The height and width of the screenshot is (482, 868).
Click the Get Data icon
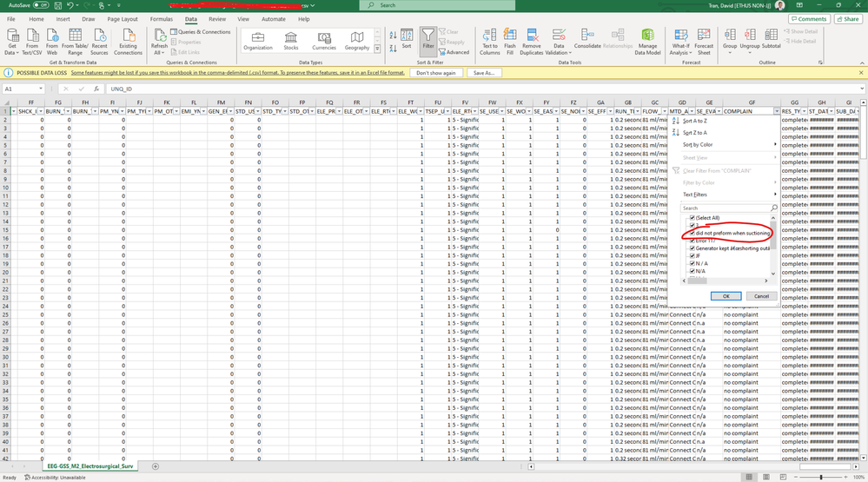click(13, 36)
